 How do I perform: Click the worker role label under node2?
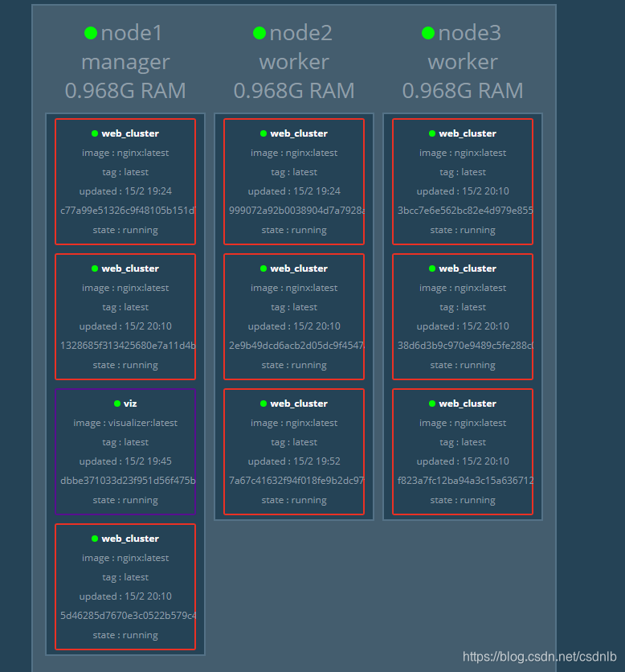click(x=294, y=62)
